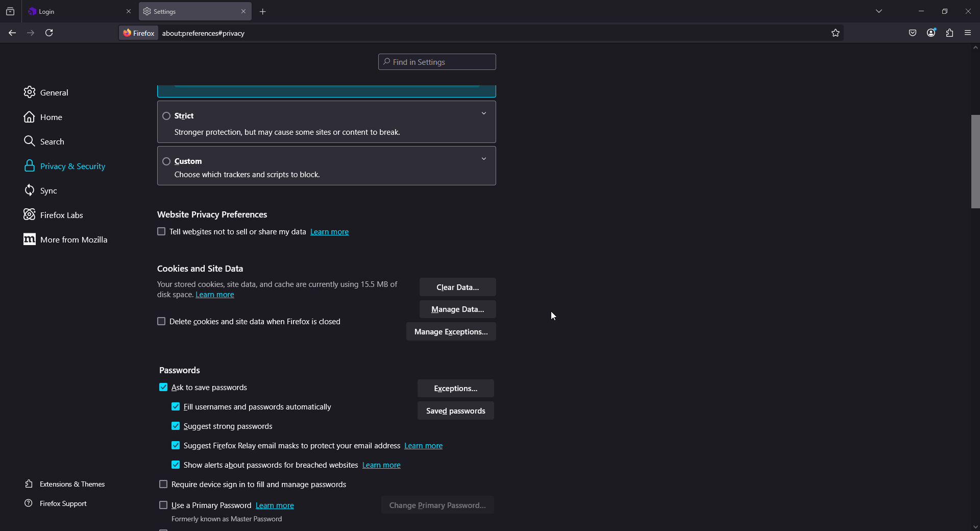Expand the Strict protection details chevron

coord(484,113)
